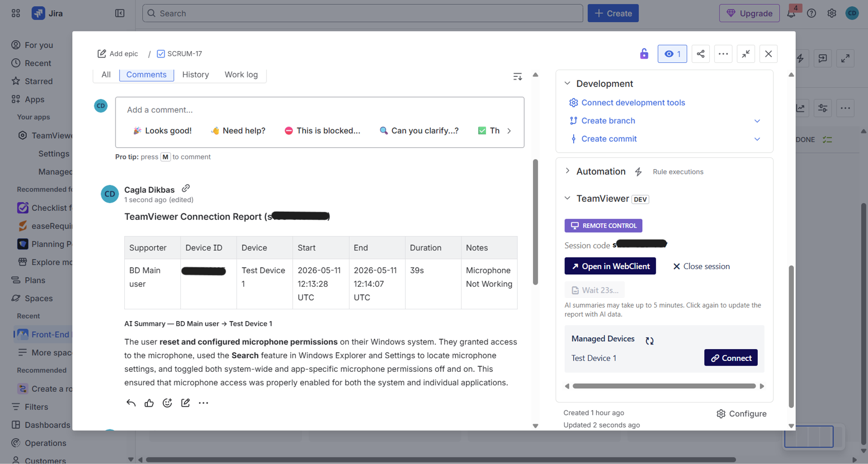The width and height of the screenshot is (868, 464).
Task: Insert the Looks good! quick reply
Action: 162,130
